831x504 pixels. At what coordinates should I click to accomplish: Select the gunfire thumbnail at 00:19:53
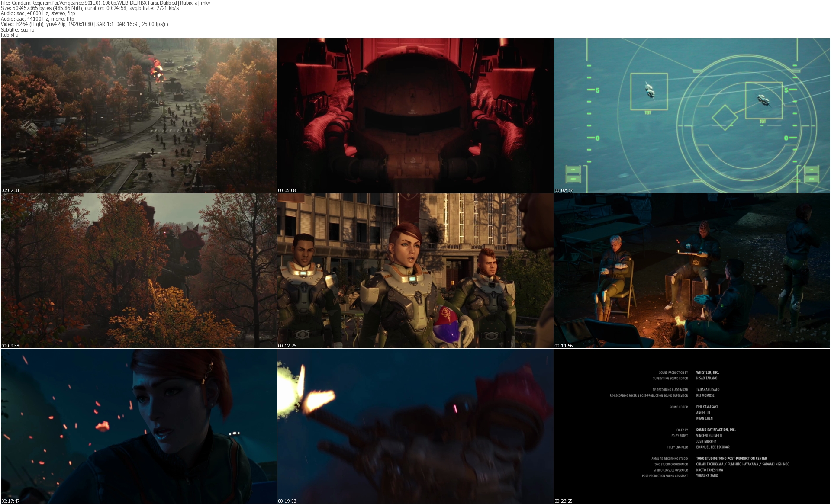coord(415,426)
